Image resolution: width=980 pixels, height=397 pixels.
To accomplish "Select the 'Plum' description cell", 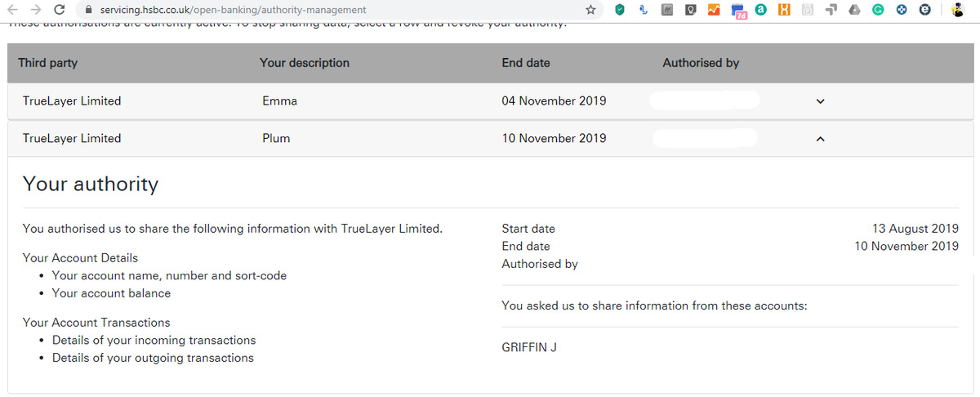I will coord(276,138).
